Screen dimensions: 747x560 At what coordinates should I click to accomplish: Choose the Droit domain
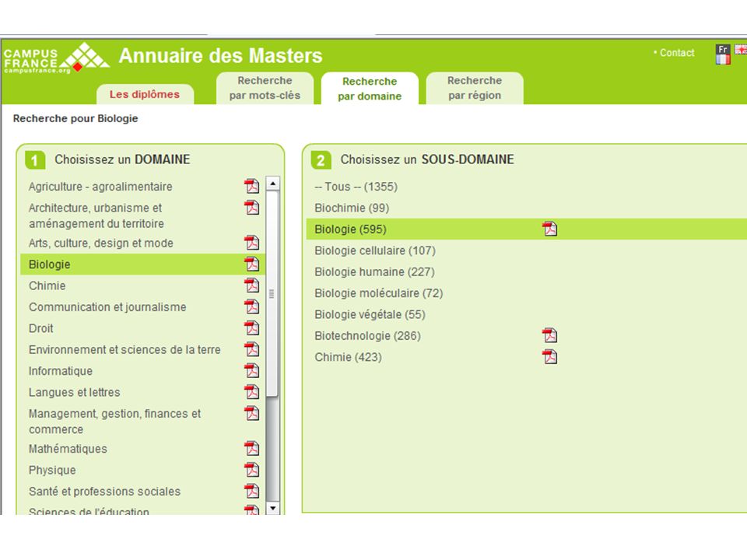tap(41, 328)
